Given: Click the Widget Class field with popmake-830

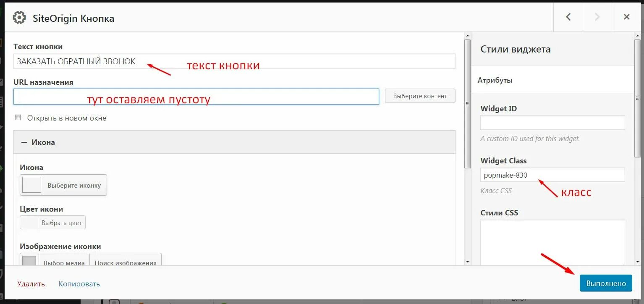Looking at the screenshot, I should coord(552,175).
